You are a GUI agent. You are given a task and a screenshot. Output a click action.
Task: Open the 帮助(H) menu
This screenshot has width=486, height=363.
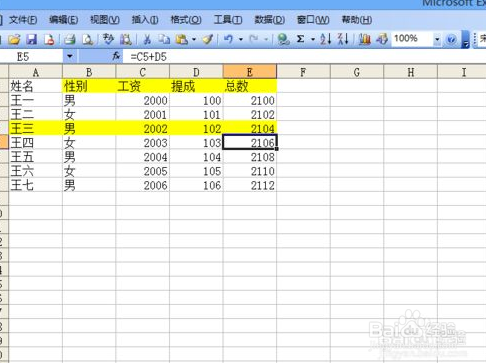click(357, 20)
